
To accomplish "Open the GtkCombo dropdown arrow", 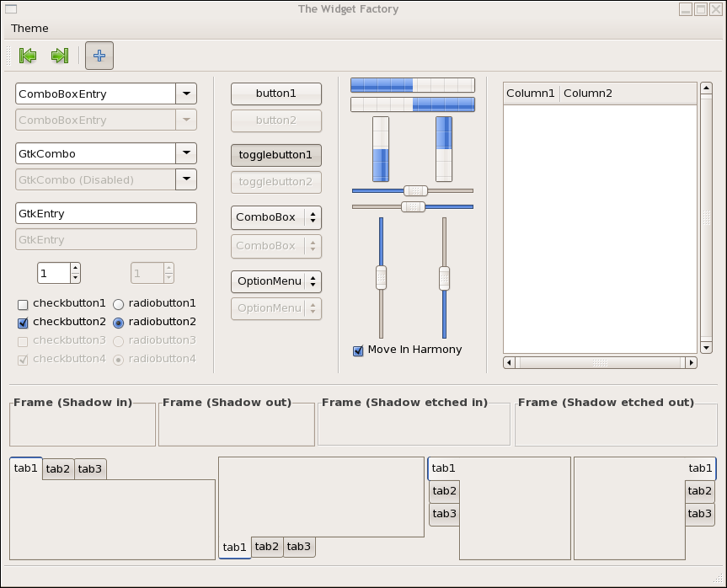I will point(186,153).
